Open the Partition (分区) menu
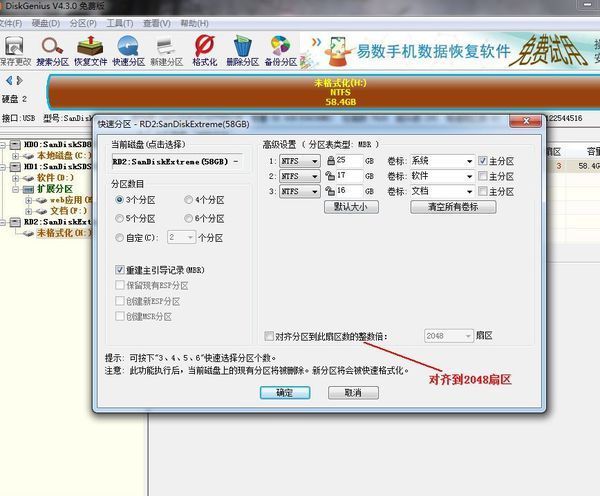The image size is (600, 496). pyautogui.click(x=83, y=23)
